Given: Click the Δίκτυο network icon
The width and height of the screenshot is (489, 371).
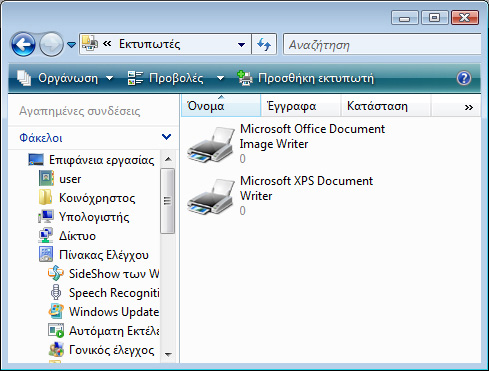Looking at the screenshot, I should 46,235.
